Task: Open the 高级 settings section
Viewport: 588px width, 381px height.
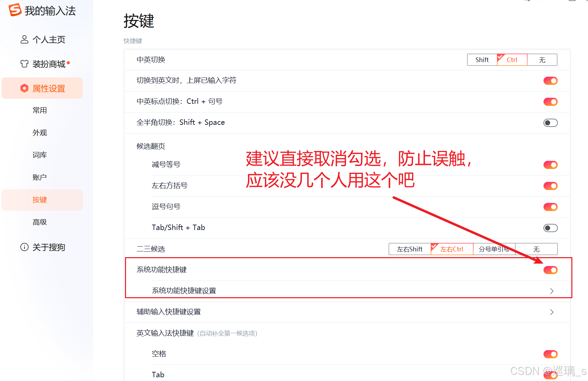Action: [x=40, y=222]
